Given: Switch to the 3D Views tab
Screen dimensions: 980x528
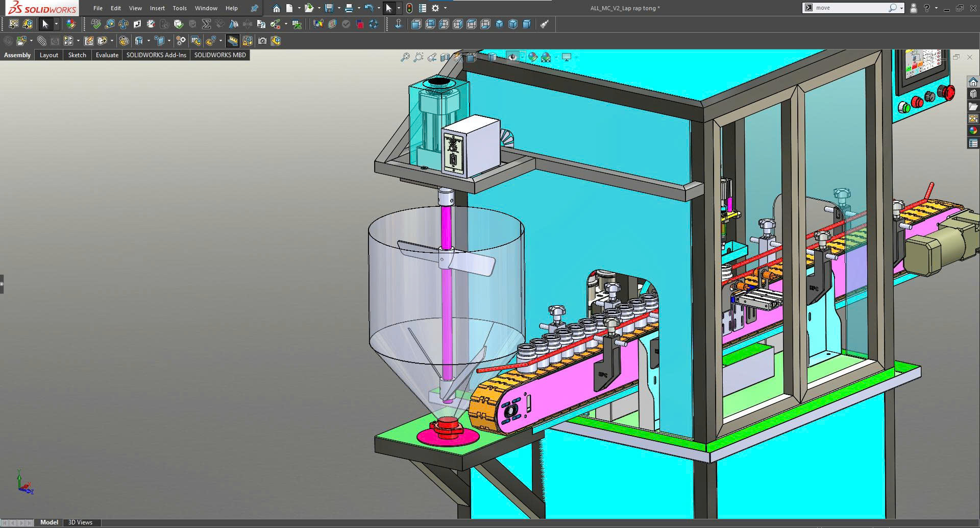Looking at the screenshot, I should coord(80,522).
